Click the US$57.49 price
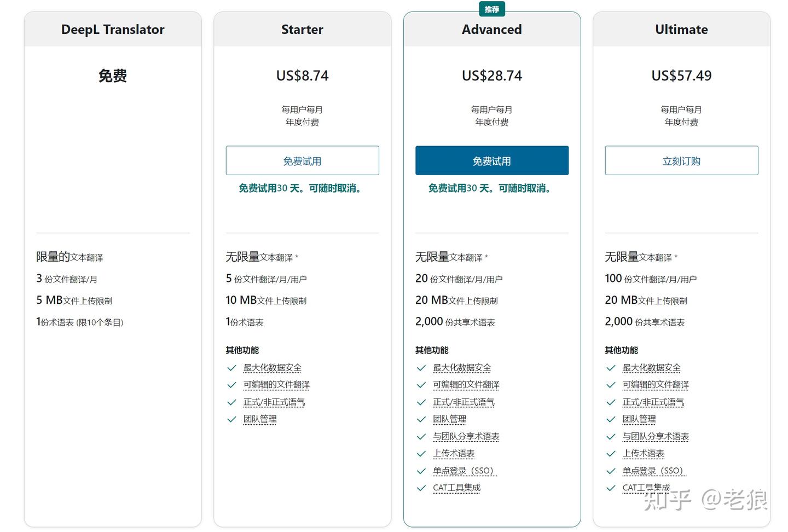Image resolution: width=788 pixels, height=532 pixels. [681, 76]
